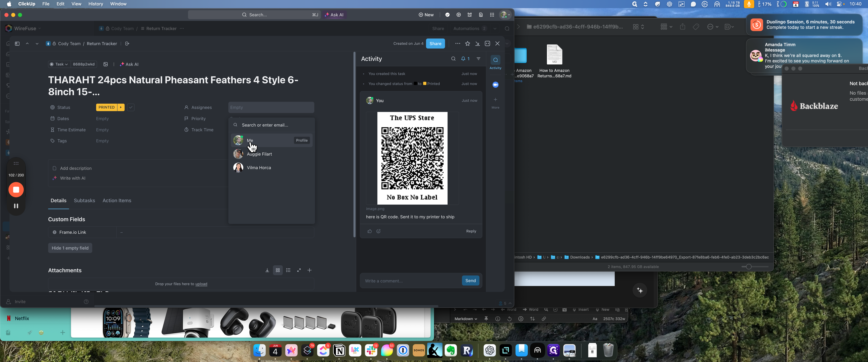The image size is (868, 362).
Task: Open the record clip icon in top bar
Action: coord(459,15)
